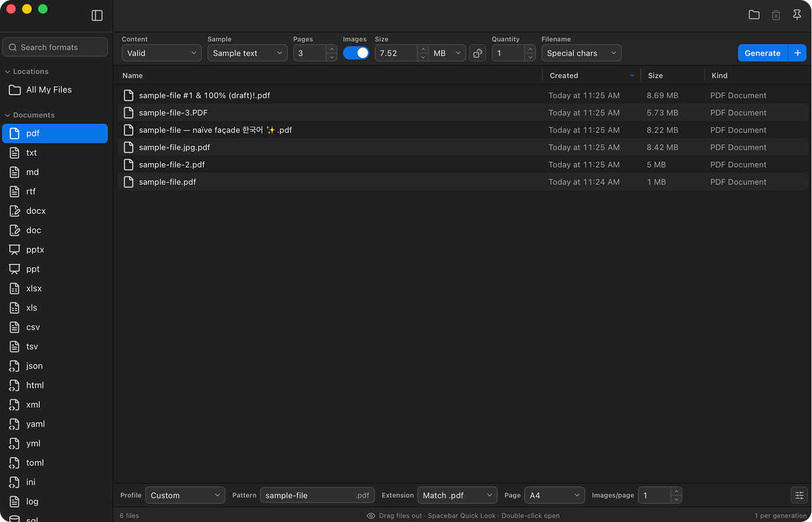Select the rtf format in sidebar
The height and width of the screenshot is (522, 812).
(x=55, y=191)
